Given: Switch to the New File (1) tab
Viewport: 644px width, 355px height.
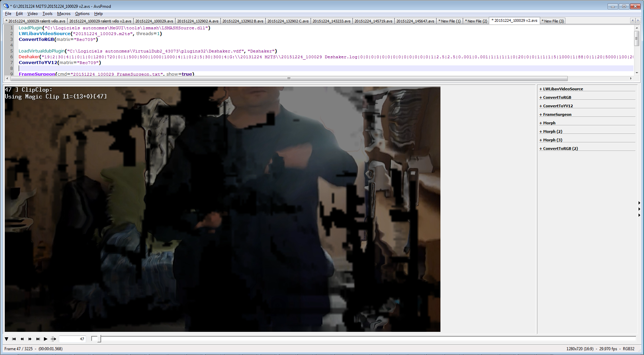Looking at the screenshot, I should coord(449,21).
